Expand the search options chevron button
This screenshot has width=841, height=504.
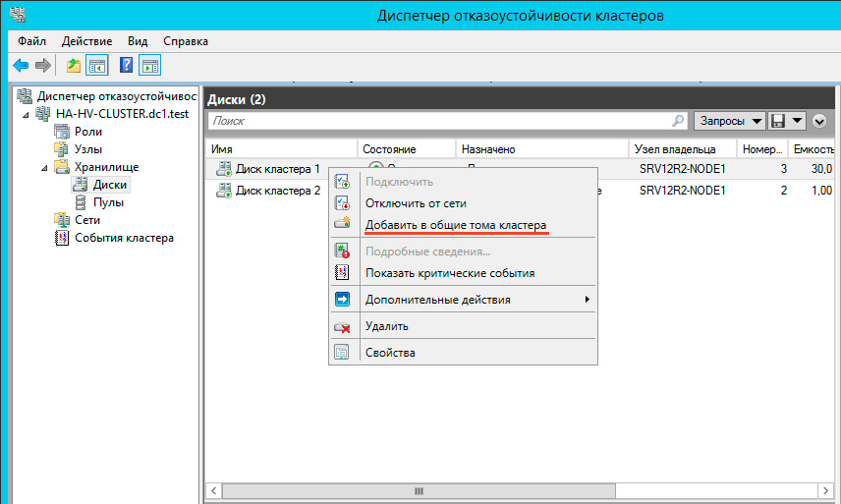click(820, 121)
